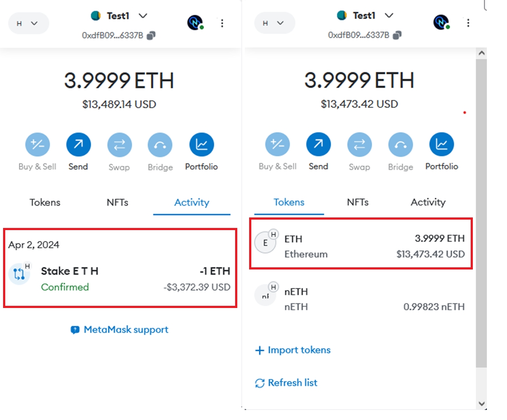Viewport: 507px width, 420px height.
Task: Copy the account address in the left panel
Action: pos(151,35)
